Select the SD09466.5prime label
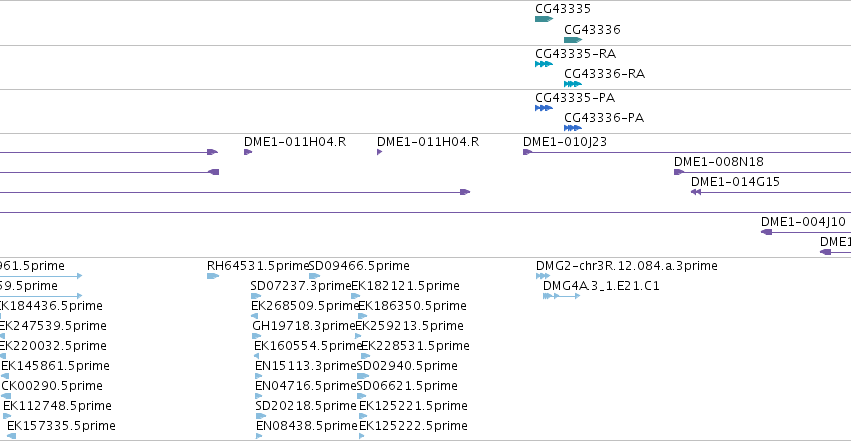Viewport: 851px width, 441px height. click(359, 266)
